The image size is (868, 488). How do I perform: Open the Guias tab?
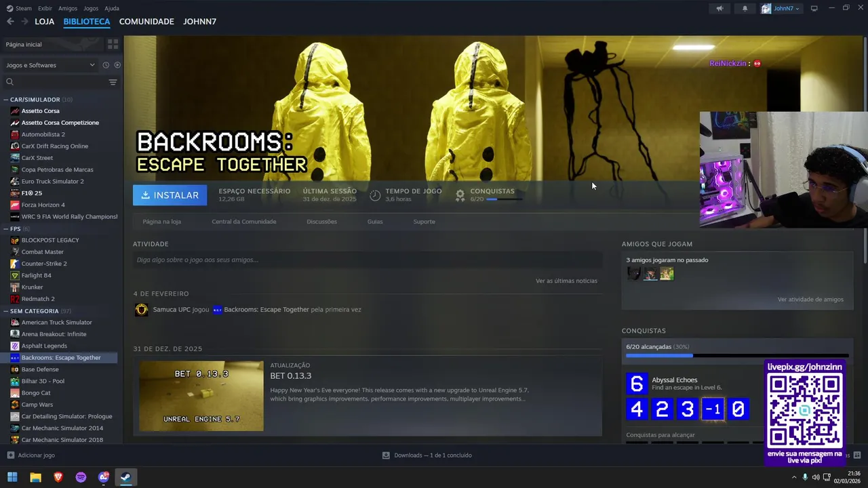[375, 222]
